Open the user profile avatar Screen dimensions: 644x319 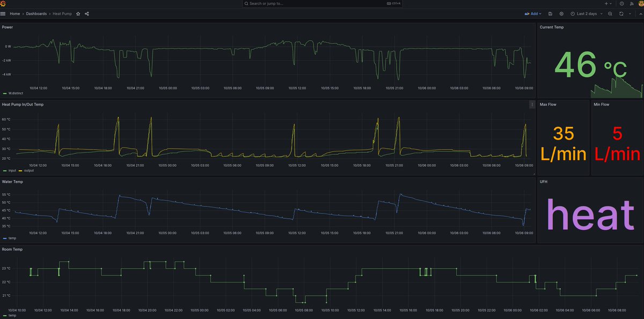coord(641,3)
